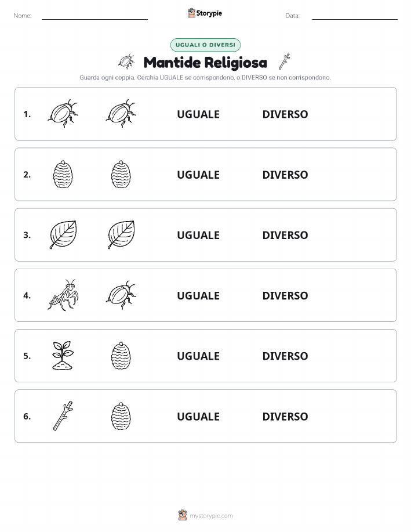
Task: Select DIVERSO for row 4
Action: point(285,295)
